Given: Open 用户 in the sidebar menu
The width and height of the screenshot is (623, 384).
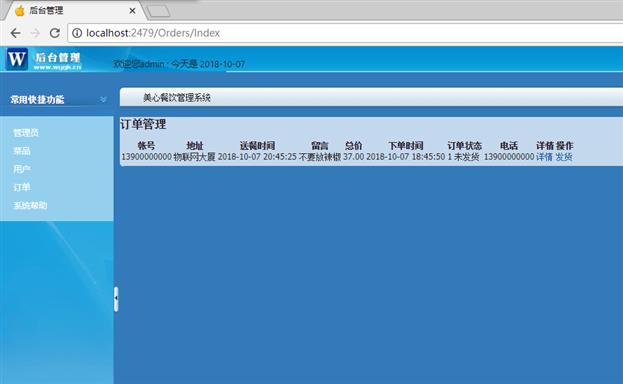Looking at the screenshot, I should coord(22,169).
